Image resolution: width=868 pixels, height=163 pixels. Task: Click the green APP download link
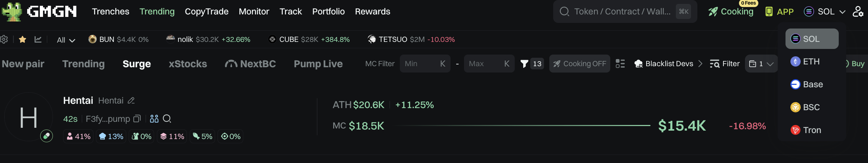[x=780, y=12]
